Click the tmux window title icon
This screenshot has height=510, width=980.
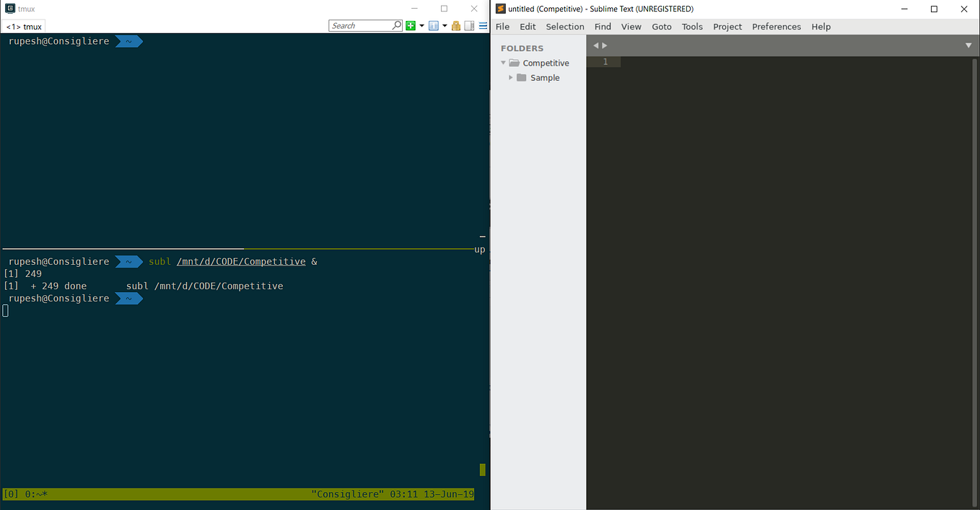coord(10,9)
